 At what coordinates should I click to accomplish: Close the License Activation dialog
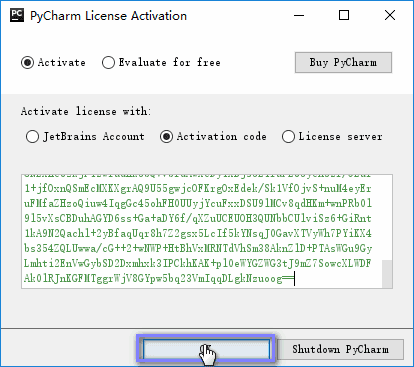pos(390,15)
